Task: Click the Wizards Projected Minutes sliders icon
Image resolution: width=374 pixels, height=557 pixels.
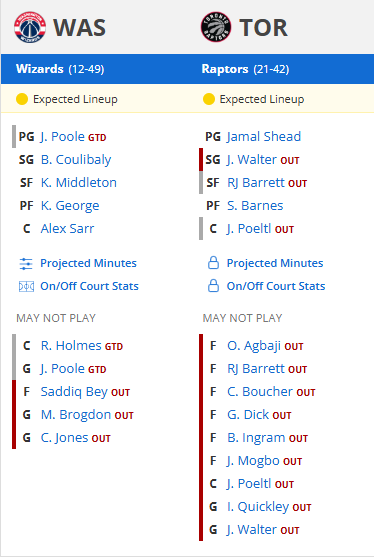Action: coord(26,264)
